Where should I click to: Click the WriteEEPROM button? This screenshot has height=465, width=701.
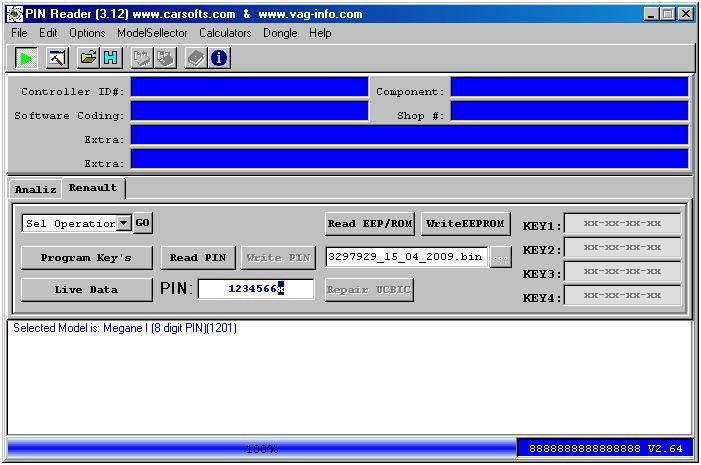[x=465, y=223]
